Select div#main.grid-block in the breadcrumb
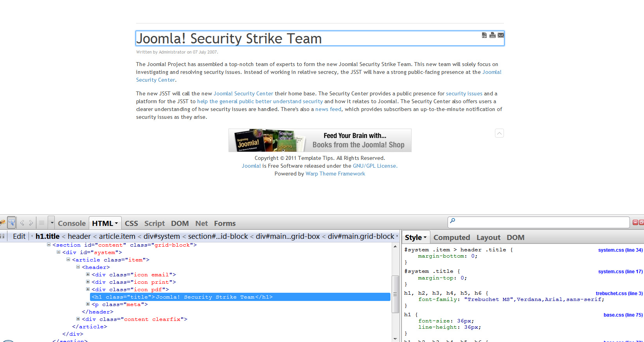644x342 pixels. (x=361, y=236)
